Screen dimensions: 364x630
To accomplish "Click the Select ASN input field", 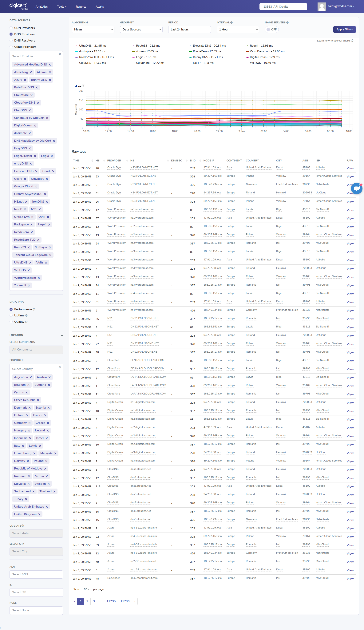I will pyautogui.click(x=36, y=574).
